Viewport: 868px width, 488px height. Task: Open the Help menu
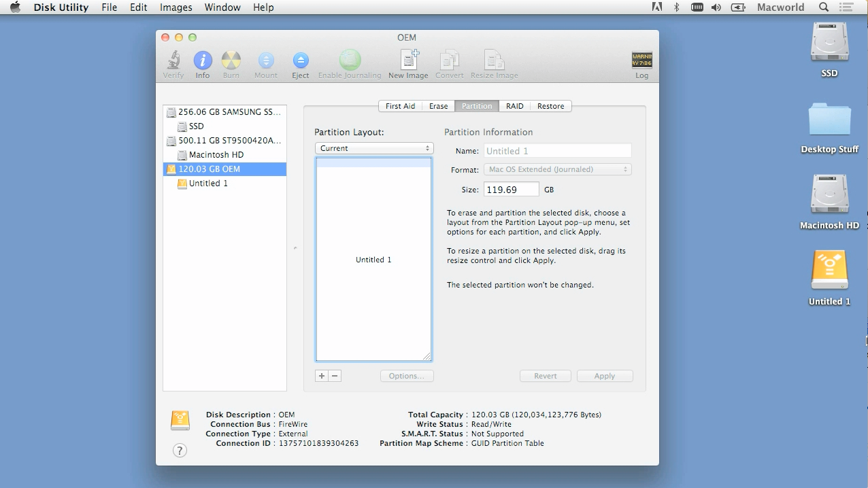click(263, 7)
